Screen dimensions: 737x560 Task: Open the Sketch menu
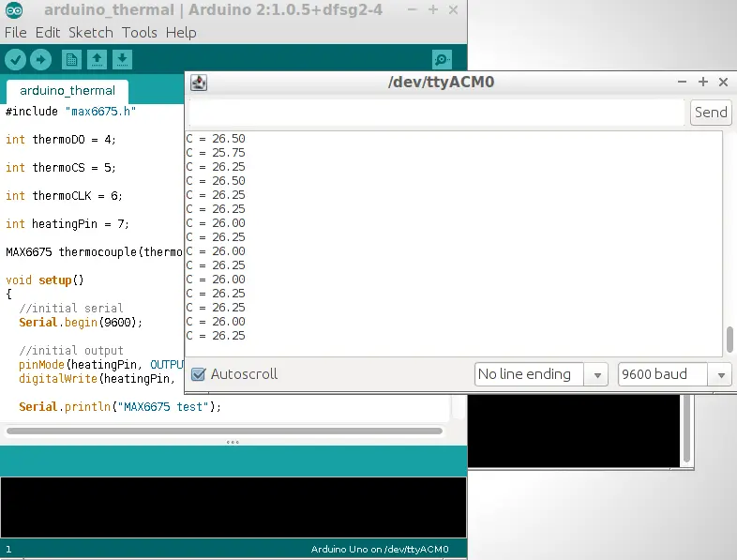[x=90, y=33]
